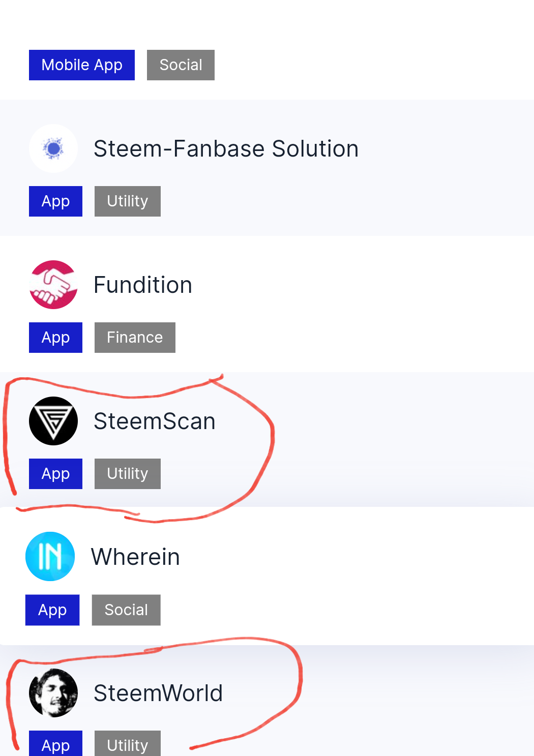Open the Fundition title link
This screenshot has height=756, width=534.
point(143,285)
